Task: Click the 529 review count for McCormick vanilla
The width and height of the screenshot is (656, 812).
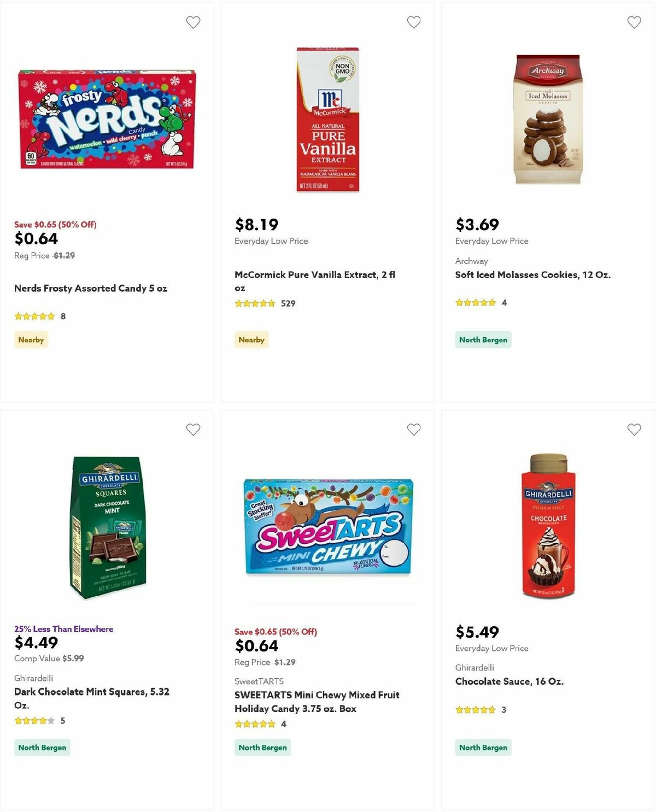Action: click(x=288, y=303)
